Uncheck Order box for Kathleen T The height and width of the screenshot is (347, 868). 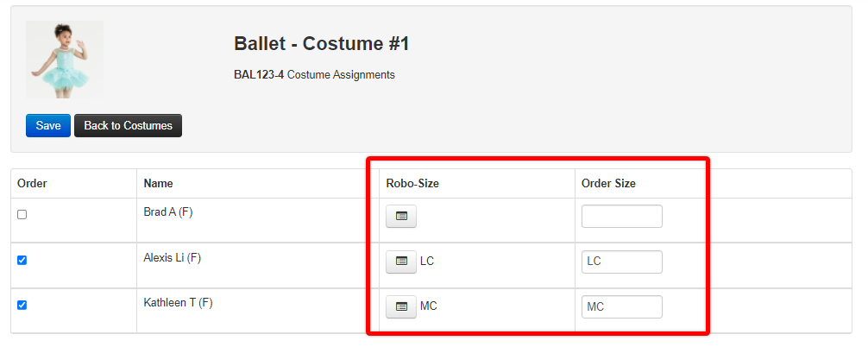[22, 305]
